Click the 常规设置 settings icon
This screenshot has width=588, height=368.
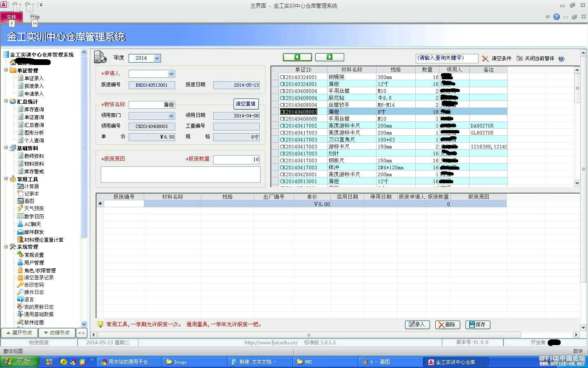20,255
